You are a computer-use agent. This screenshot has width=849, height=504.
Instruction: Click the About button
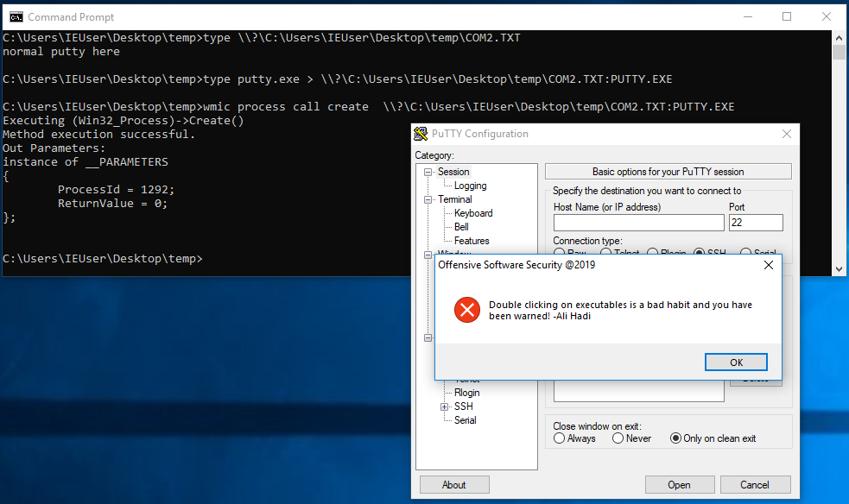coord(454,484)
